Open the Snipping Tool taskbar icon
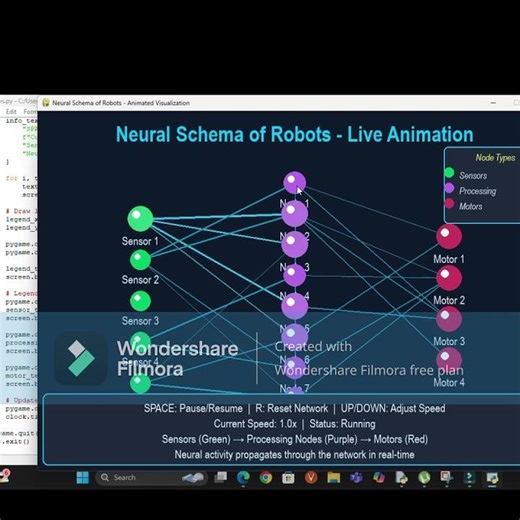This screenshot has height=520, width=520. point(446,478)
